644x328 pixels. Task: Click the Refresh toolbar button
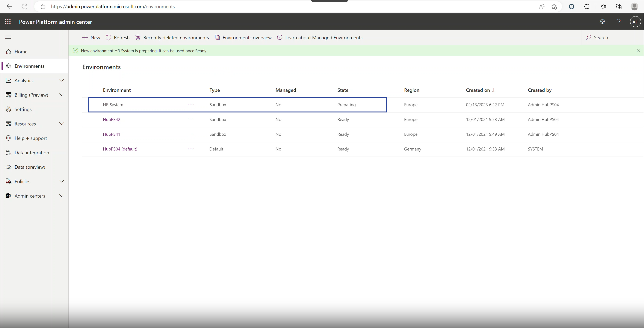coord(117,37)
